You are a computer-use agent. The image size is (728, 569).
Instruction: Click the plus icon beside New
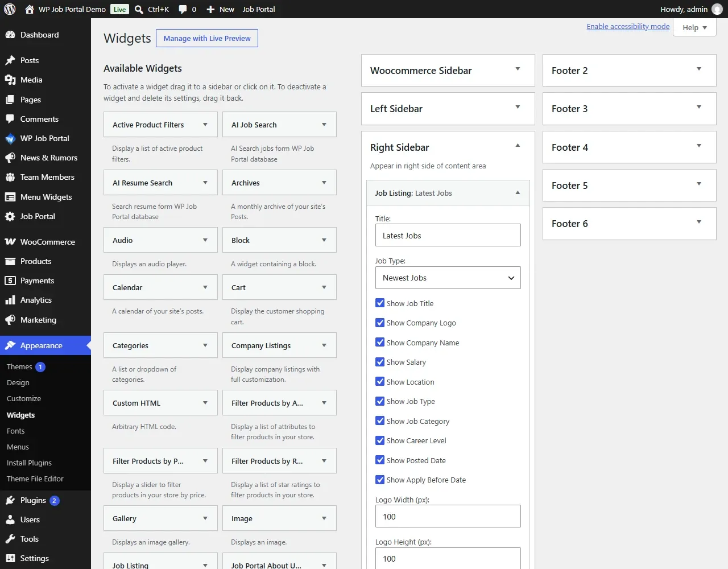pos(210,9)
